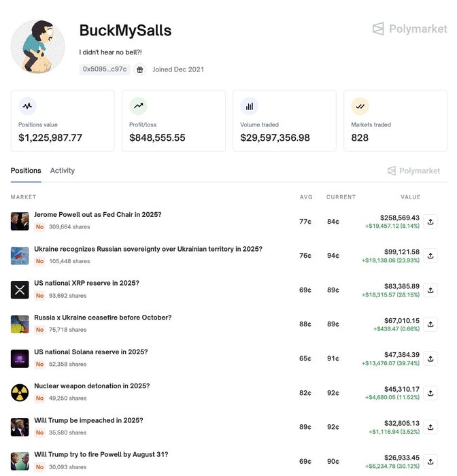The width and height of the screenshot is (457, 476).
Task: Share the Nuclear weapon detonation position
Action: (x=430, y=393)
